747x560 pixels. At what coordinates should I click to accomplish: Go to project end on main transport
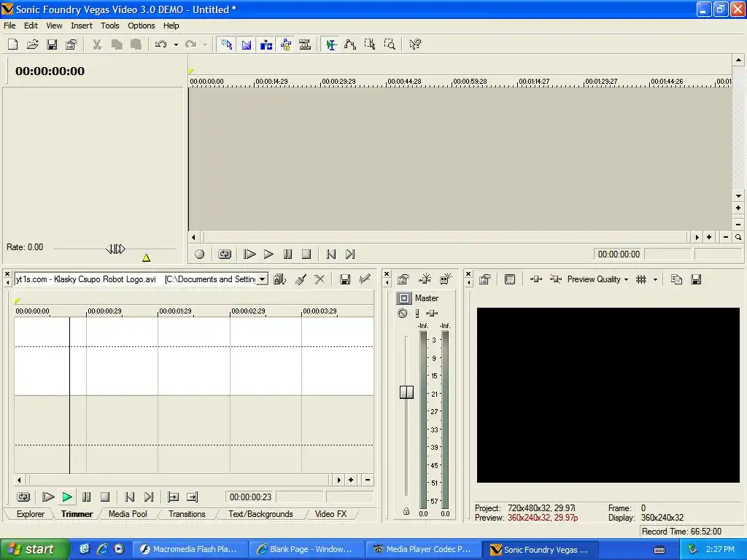350,254
